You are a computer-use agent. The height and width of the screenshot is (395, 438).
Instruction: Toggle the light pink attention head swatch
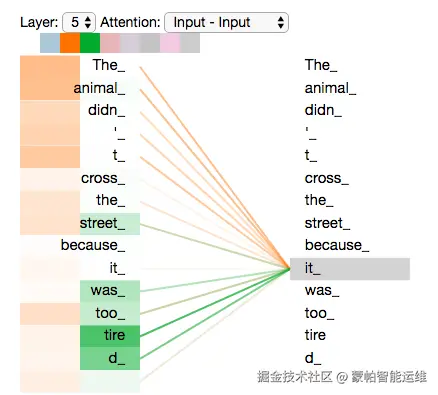click(x=170, y=43)
